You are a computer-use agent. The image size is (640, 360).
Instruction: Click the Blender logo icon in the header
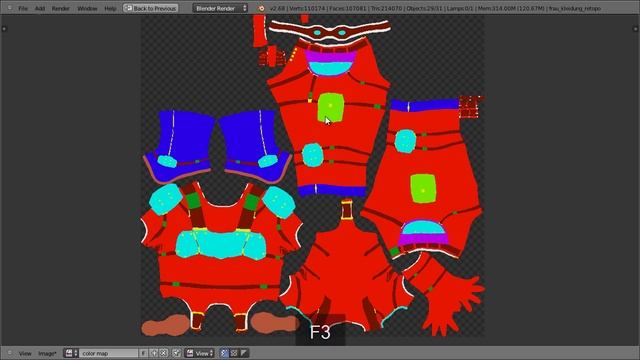tap(261, 8)
